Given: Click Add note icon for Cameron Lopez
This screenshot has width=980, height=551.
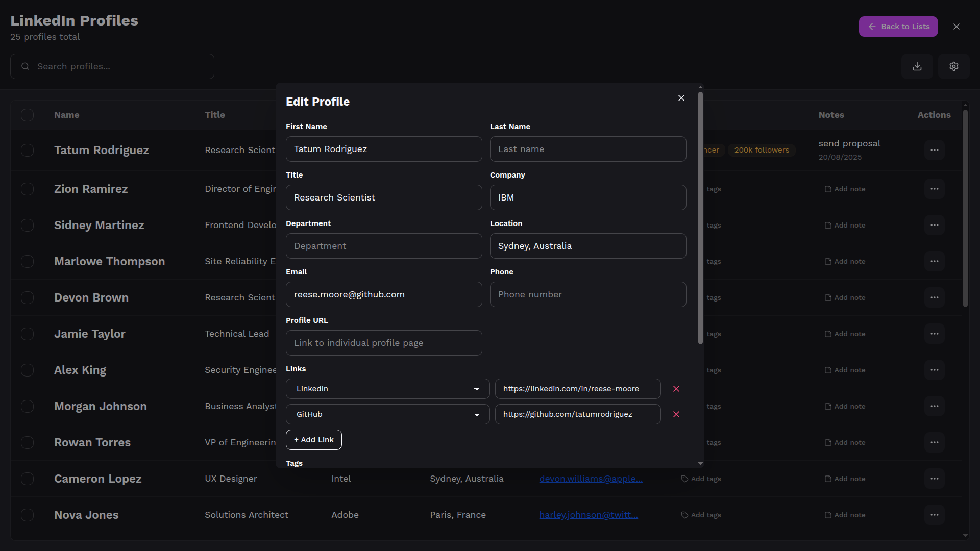Looking at the screenshot, I should [x=828, y=479].
